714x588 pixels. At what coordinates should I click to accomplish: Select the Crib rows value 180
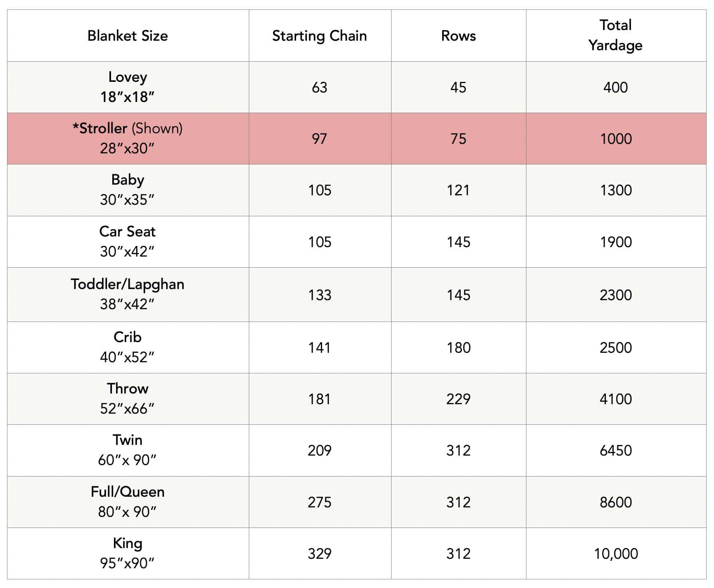click(x=459, y=348)
